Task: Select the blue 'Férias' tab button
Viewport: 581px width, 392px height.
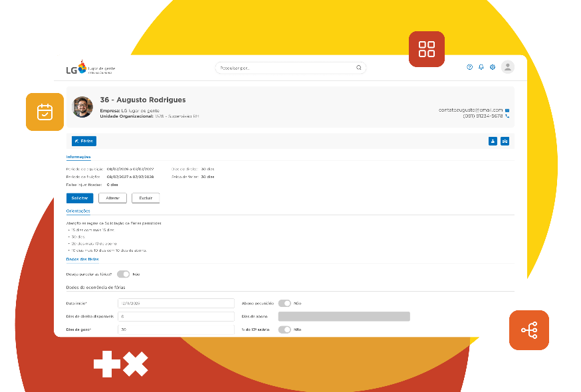Action: [84, 141]
